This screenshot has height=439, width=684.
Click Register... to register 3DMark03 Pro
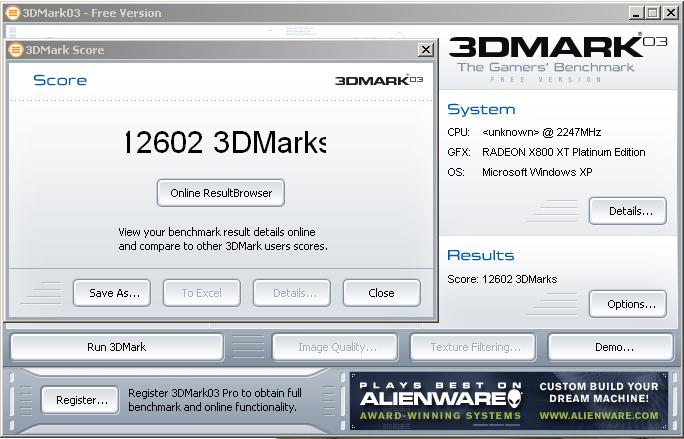point(80,400)
